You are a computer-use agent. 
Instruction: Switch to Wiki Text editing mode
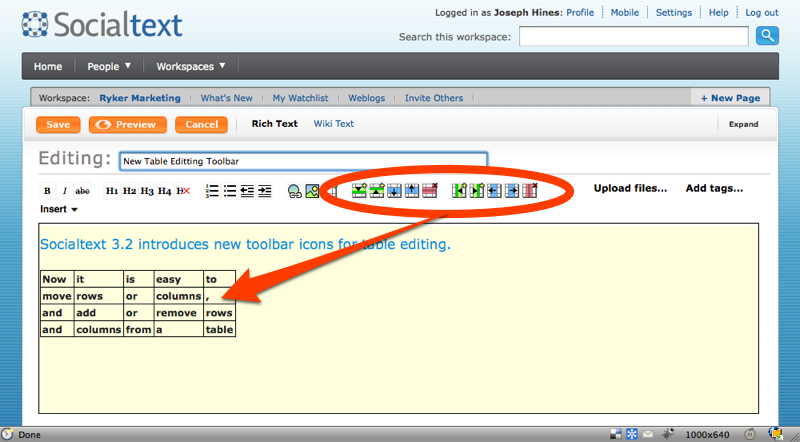tap(334, 124)
